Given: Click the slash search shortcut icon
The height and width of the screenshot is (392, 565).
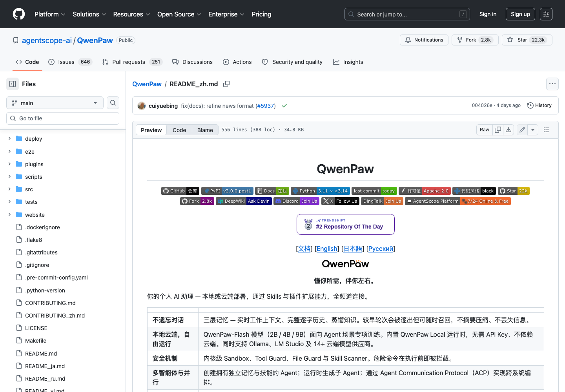Looking at the screenshot, I should point(463,14).
